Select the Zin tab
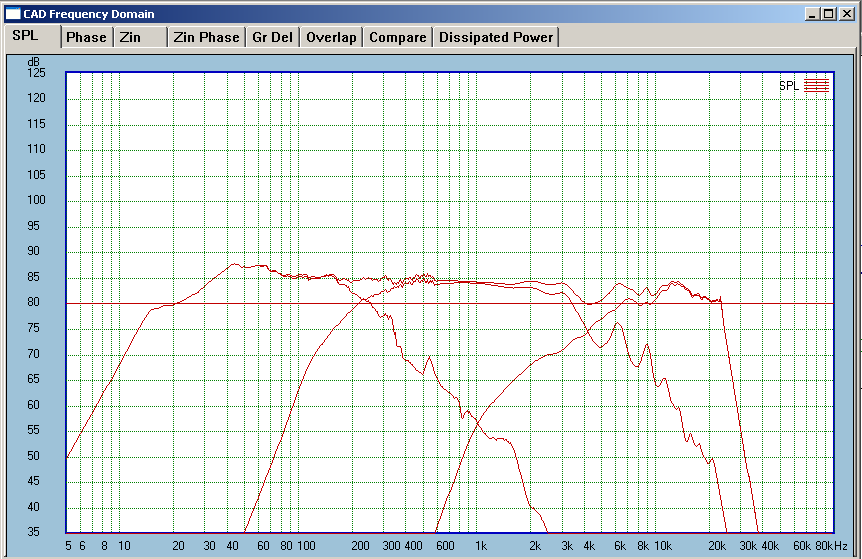 click(130, 37)
